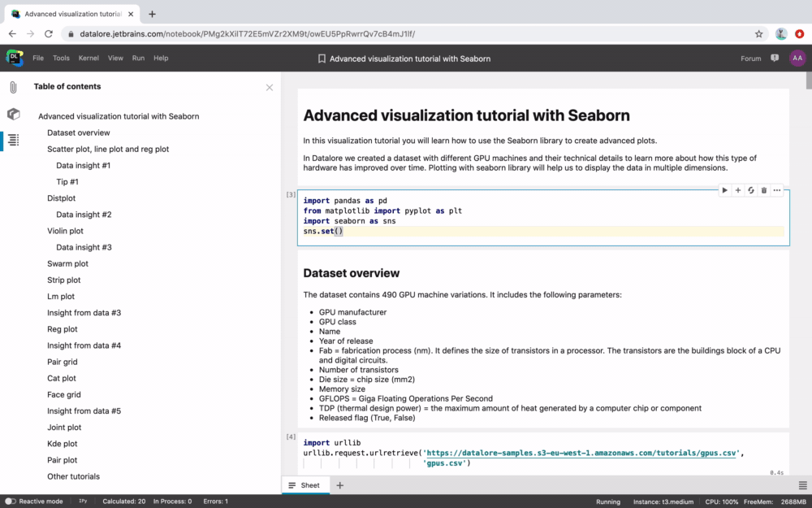This screenshot has height=508, width=812.
Task: Click the gpus.csv amazonaws URL in code
Action: [x=580, y=453]
